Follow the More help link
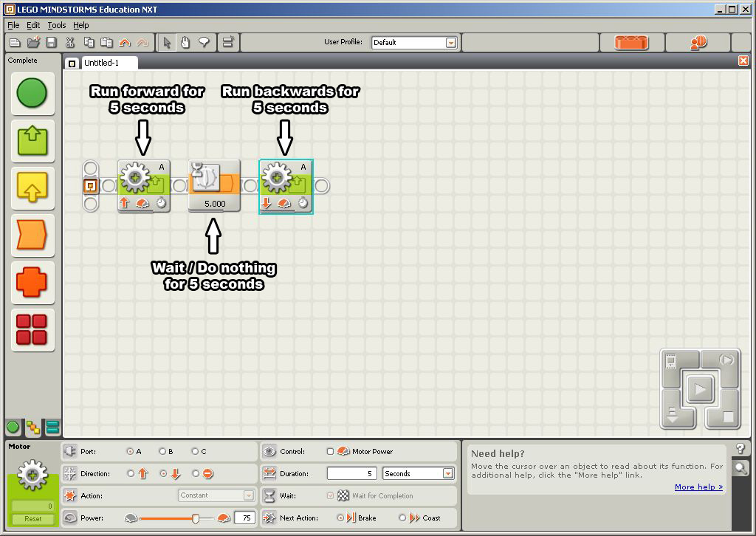The height and width of the screenshot is (536, 756). click(698, 487)
